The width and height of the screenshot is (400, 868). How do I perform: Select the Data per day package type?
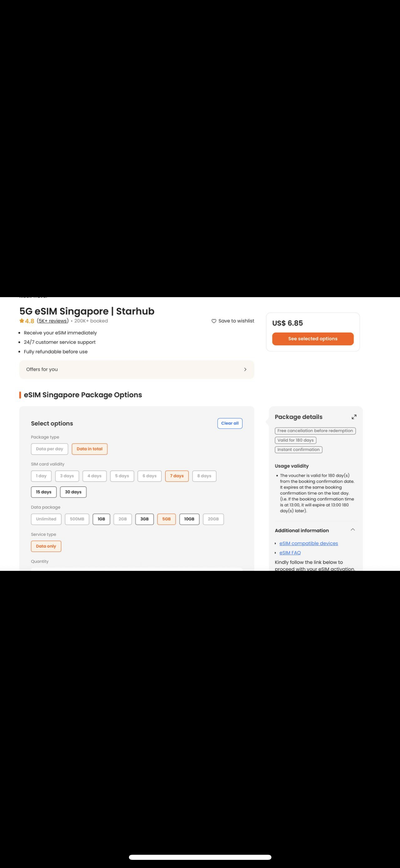[50, 449]
